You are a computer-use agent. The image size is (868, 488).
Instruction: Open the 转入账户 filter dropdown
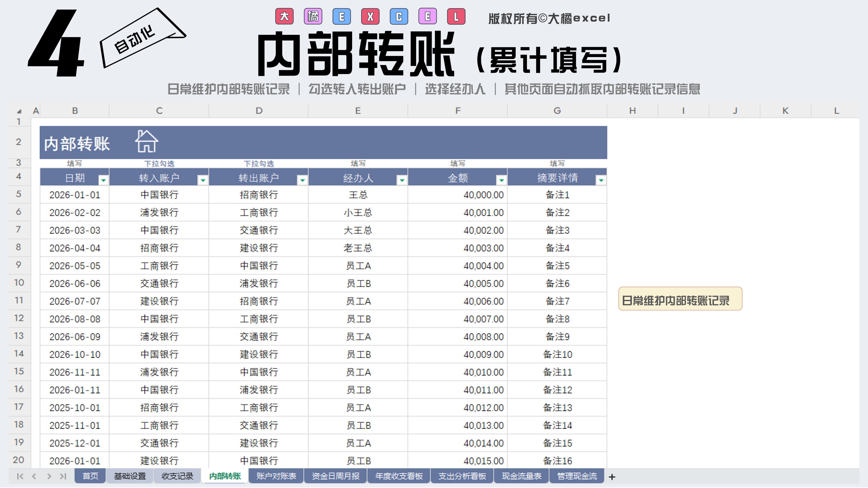203,180
